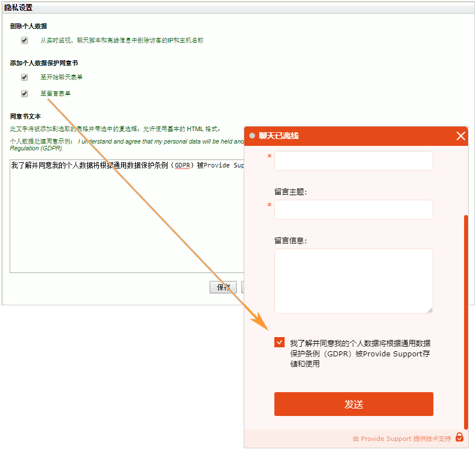
Task: Click the 留言主题 label
Action: 290,192
